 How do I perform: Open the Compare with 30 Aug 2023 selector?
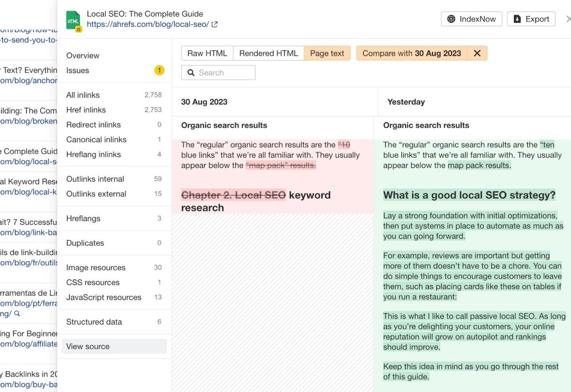point(411,53)
